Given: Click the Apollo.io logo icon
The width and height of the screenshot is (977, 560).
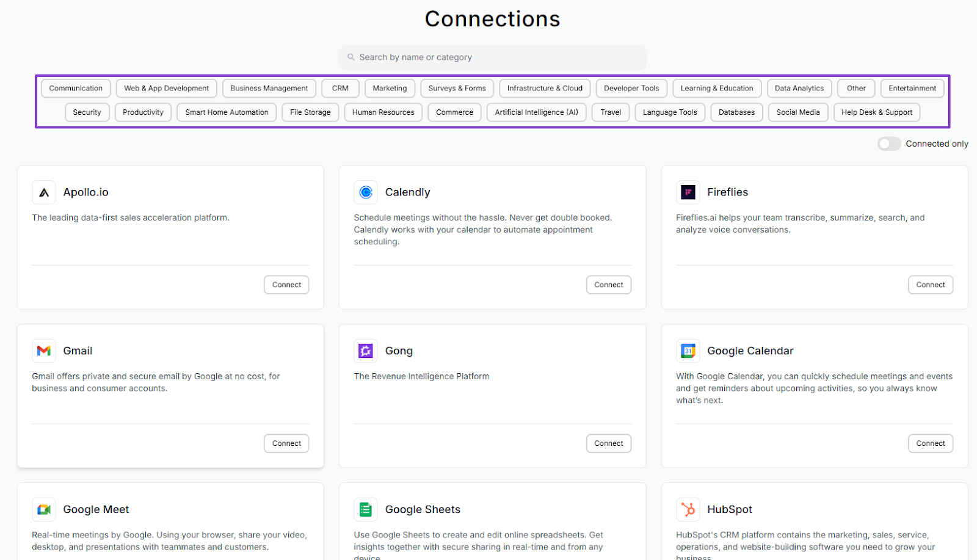Looking at the screenshot, I should 44,192.
